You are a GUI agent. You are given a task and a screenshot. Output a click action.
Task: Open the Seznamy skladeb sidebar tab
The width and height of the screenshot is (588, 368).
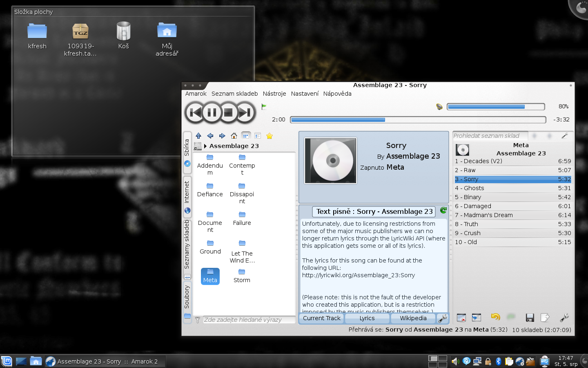tap(187, 250)
